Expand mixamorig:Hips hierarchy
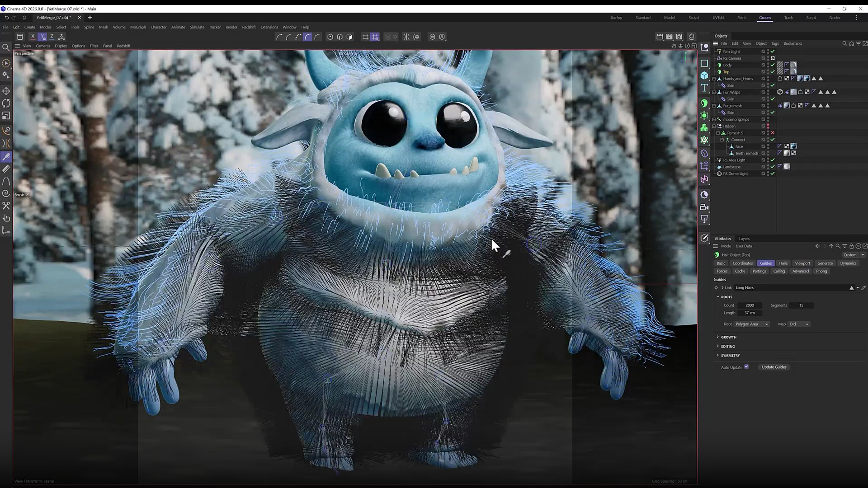 pyautogui.click(x=714, y=119)
